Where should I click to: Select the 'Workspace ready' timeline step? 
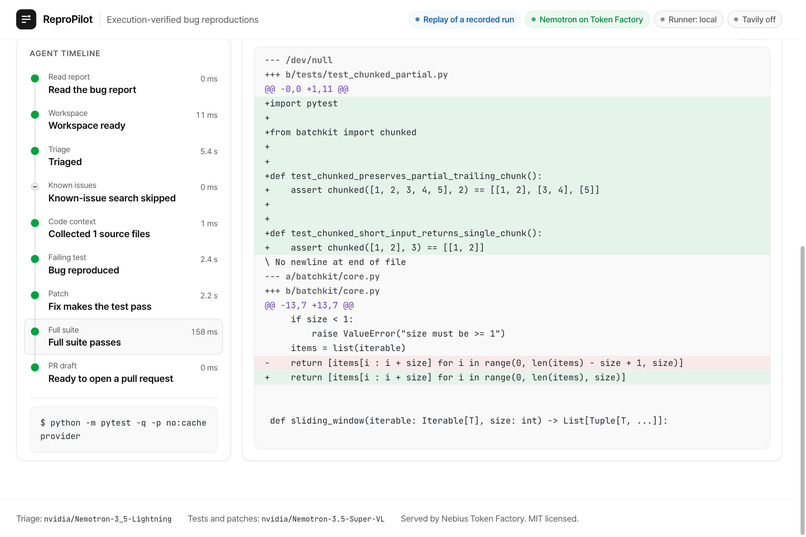tap(123, 120)
